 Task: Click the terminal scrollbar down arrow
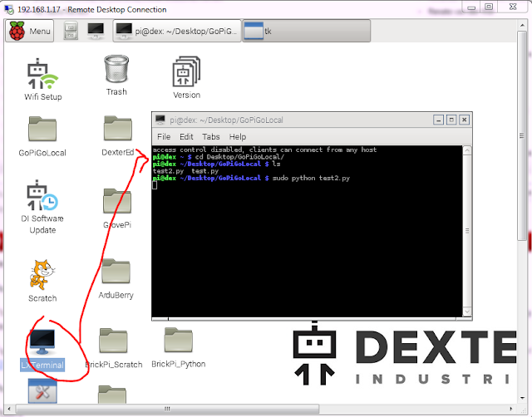(467, 312)
